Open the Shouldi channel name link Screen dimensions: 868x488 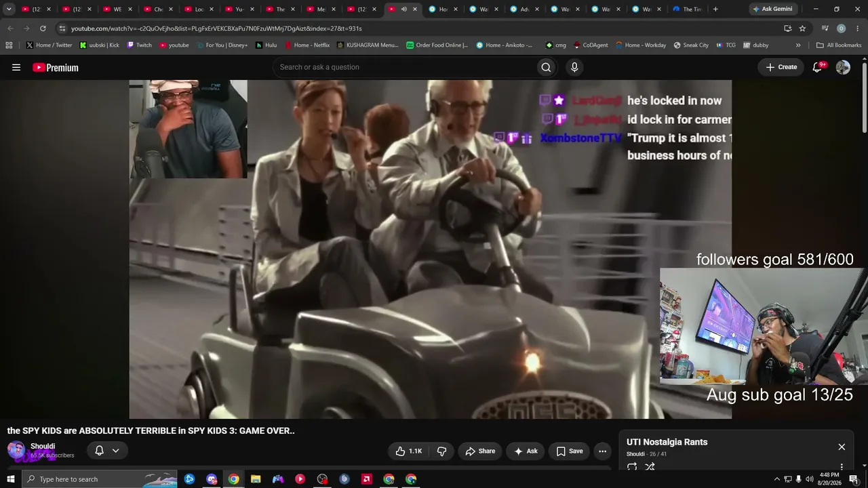[x=43, y=446]
